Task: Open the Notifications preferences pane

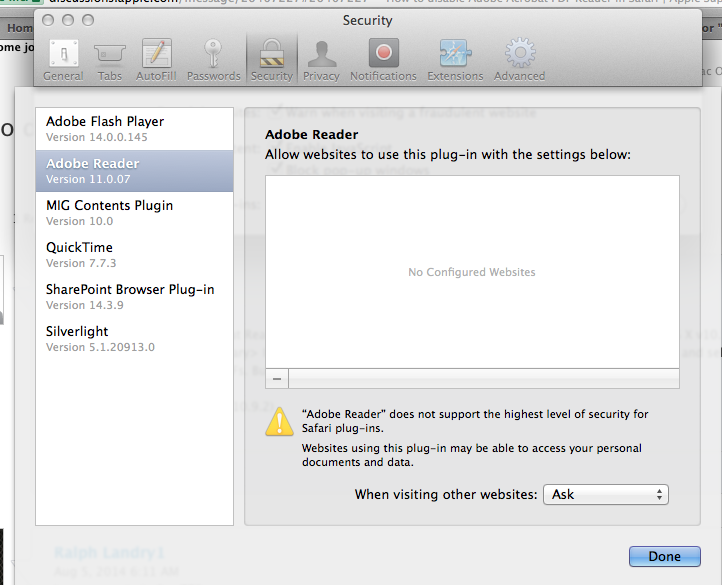Action: [383, 60]
